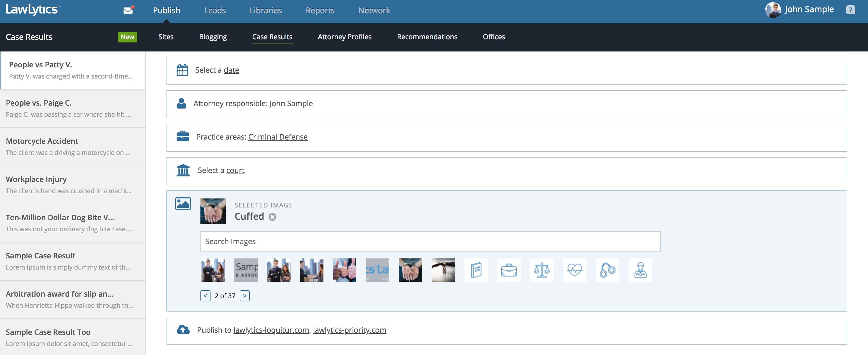Click the SELECTED IMAGE label
Viewport: 868px width, 355px height.
click(x=264, y=205)
